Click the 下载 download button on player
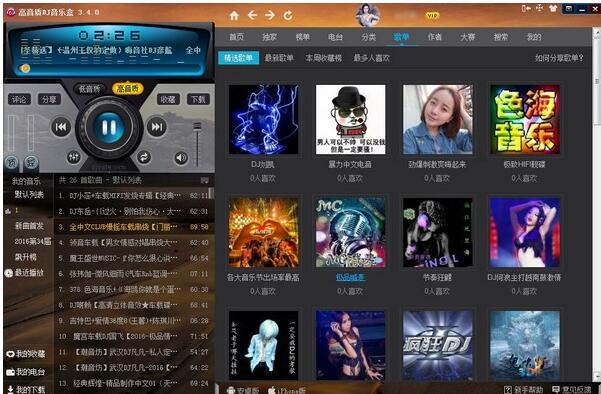The height and width of the screenshot is (394, 601). click(x=198, y=100)
